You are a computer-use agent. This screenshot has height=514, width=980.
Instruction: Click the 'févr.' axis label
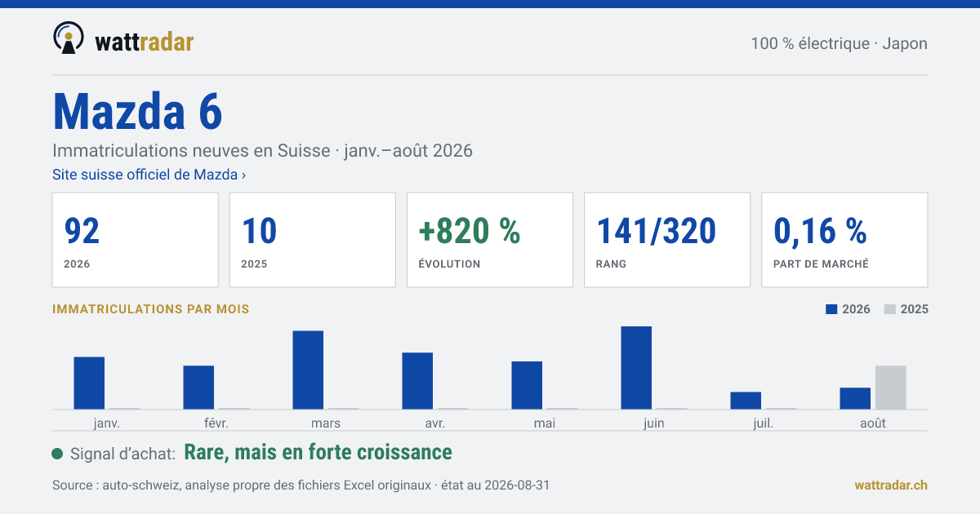point(216,423)
